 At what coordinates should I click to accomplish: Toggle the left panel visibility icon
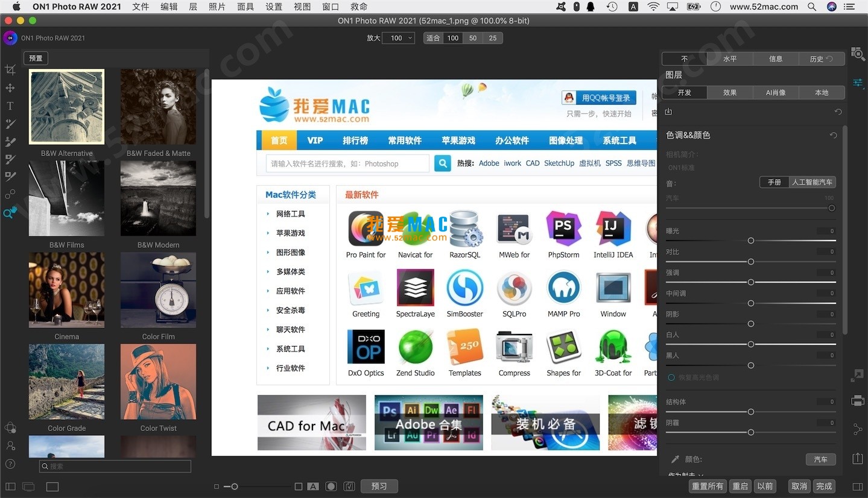pos(10,487)
